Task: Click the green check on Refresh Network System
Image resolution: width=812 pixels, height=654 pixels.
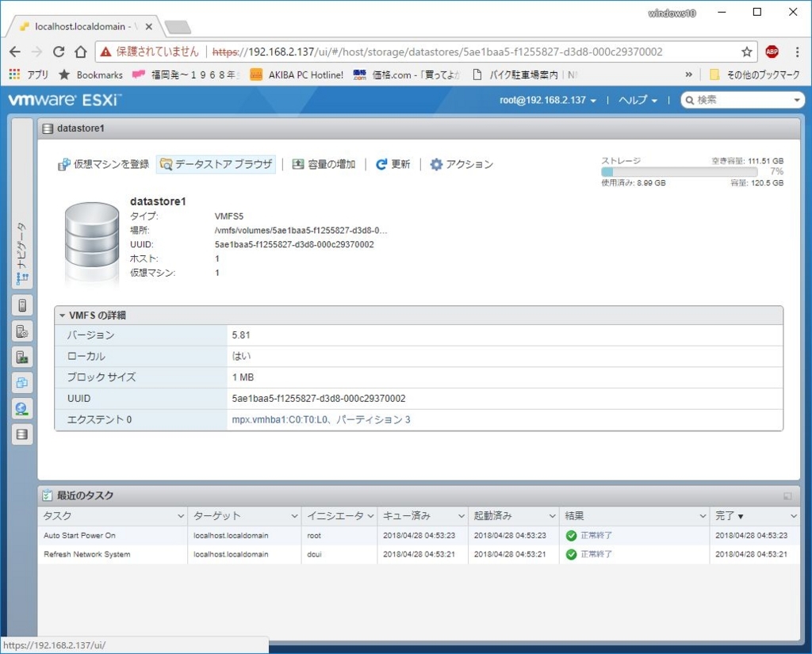Action: (571, 555)
